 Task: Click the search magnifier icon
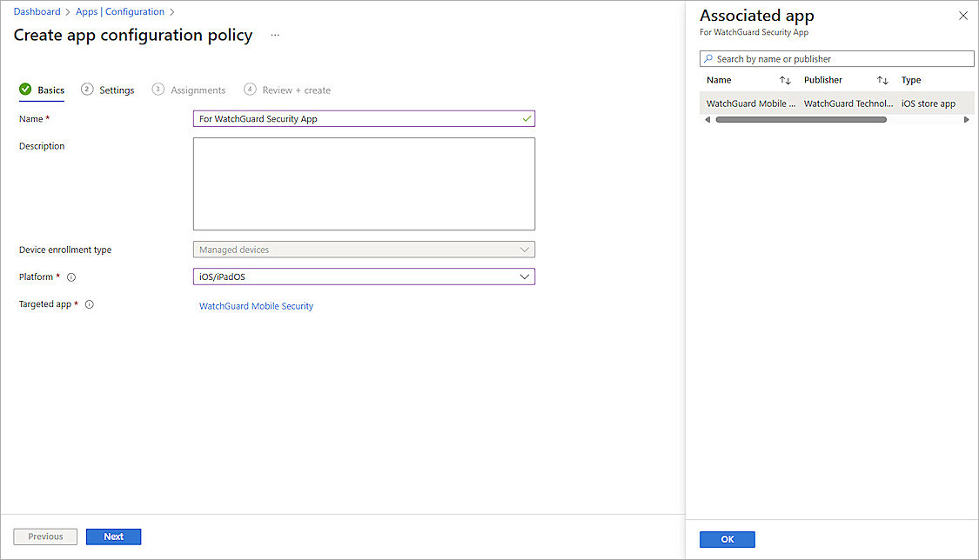(708, 58)
